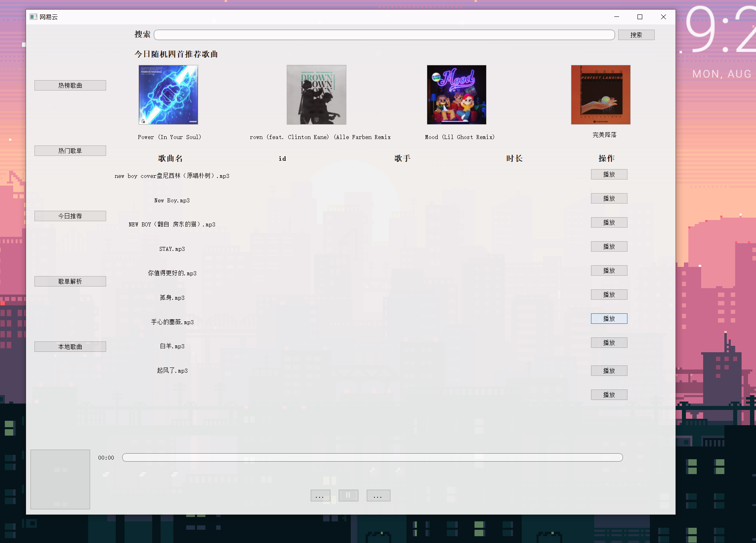The width and height of the screenshot is (756, 543).
Task: Open the Mood (Lil Ghost Remix) album cover
Action: [456, 95]
